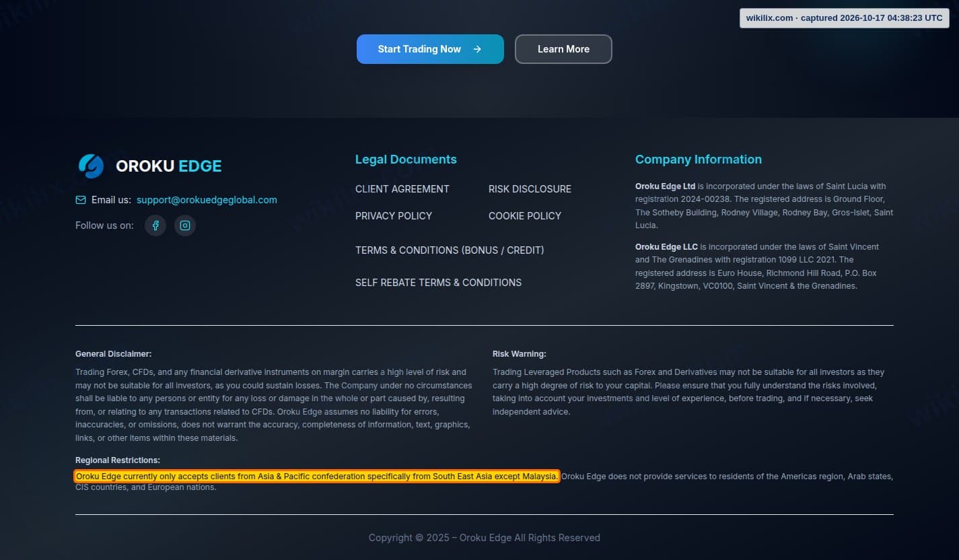Click the 'Email us:' label
The image size is (959, 560).
(x=111, y=200)
